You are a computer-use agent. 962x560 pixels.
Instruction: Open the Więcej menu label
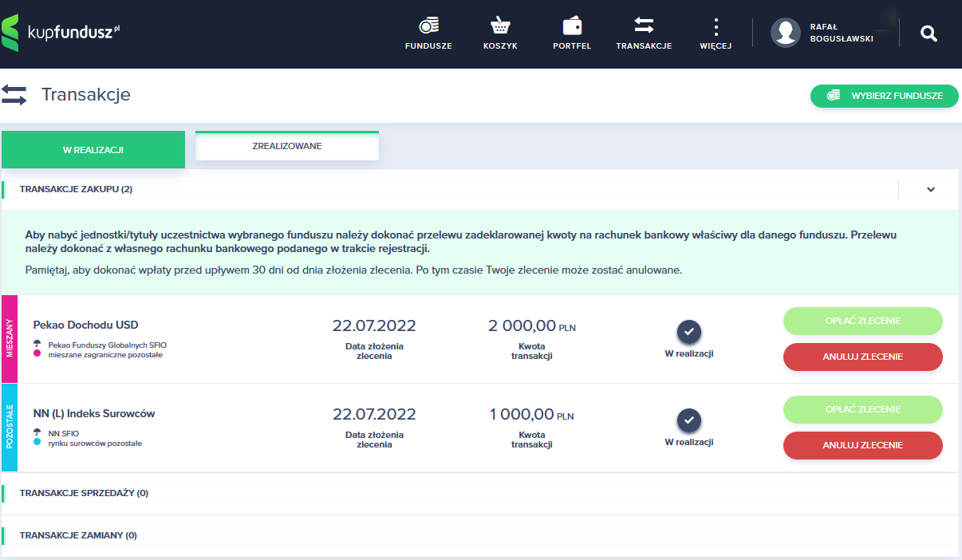tap(716, 46)
